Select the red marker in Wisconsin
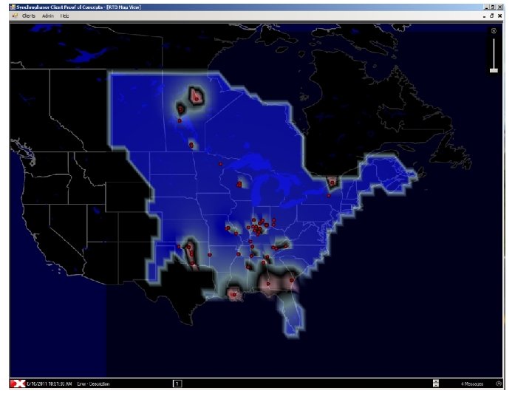 tap(239, 185)
